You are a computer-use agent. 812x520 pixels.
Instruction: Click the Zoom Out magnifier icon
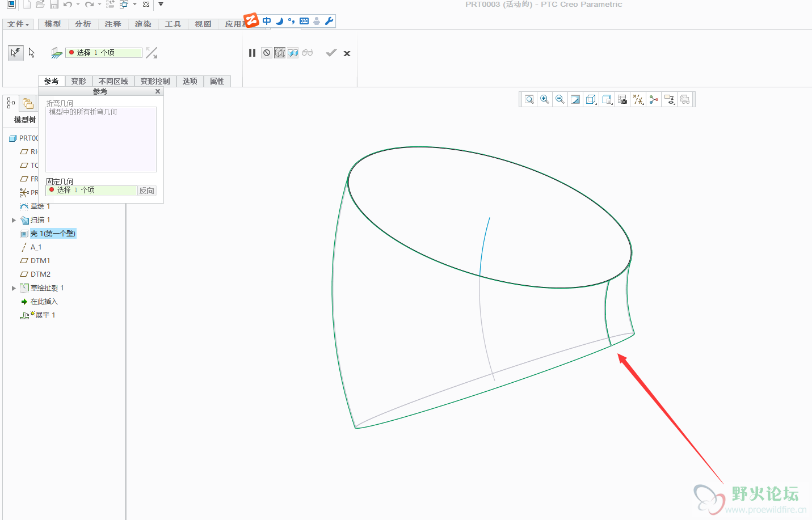(x=560, y=99)
